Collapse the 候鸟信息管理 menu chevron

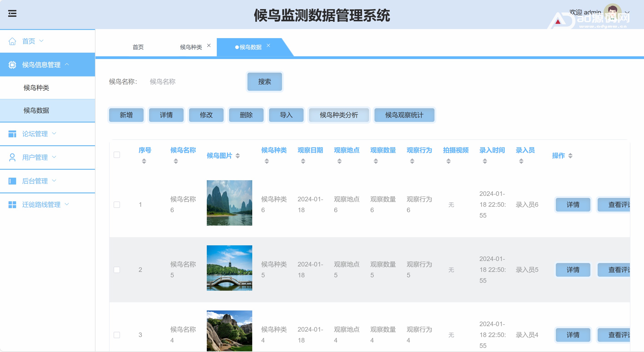[67, 64]
